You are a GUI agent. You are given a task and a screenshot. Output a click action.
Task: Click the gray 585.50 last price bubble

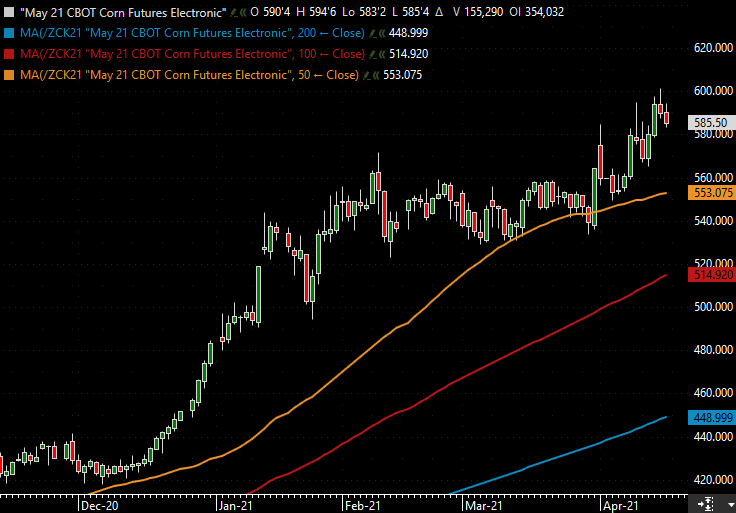coord(712,123)
